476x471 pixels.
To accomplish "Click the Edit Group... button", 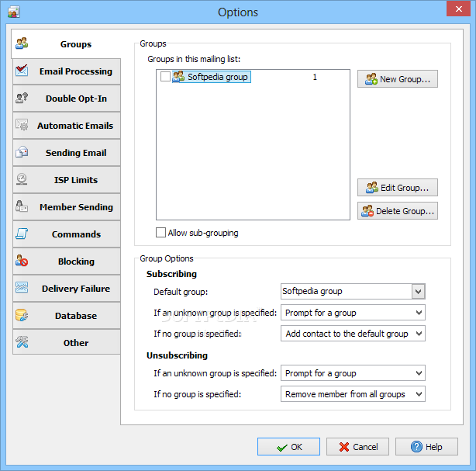I will [398, 188].
